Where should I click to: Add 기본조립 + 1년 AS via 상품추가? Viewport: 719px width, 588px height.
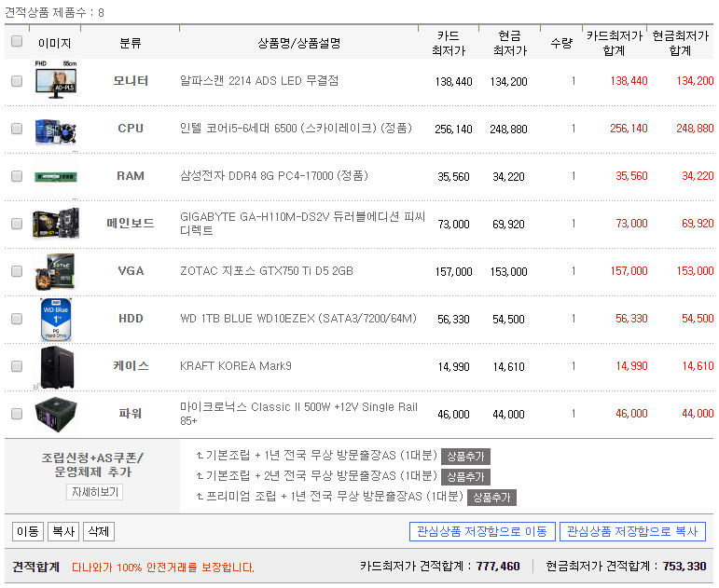coord(465,457)
